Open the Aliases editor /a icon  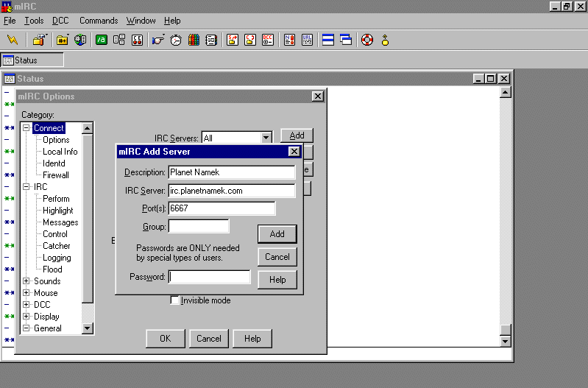point(102,40)
